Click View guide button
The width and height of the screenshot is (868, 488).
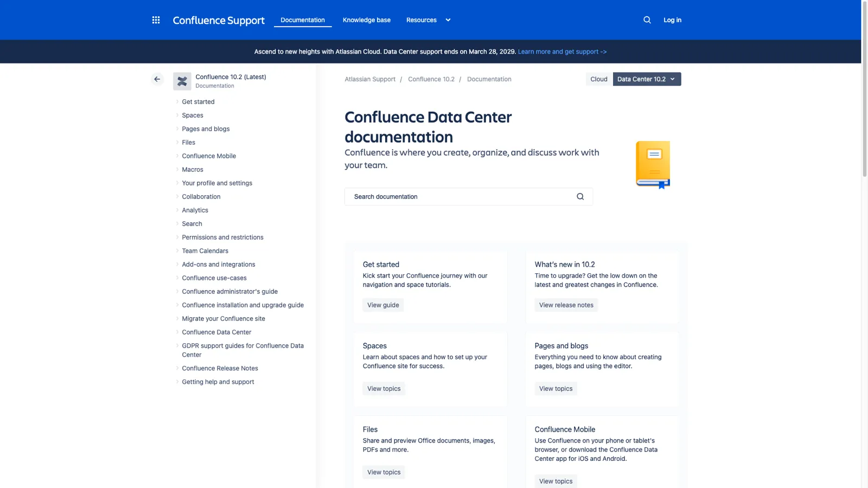[383, 305]
